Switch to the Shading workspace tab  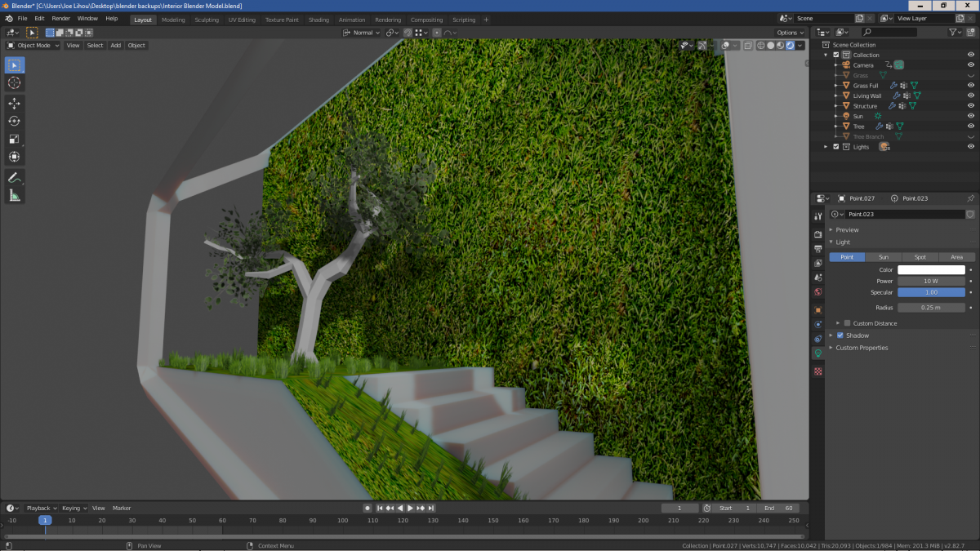318,20
